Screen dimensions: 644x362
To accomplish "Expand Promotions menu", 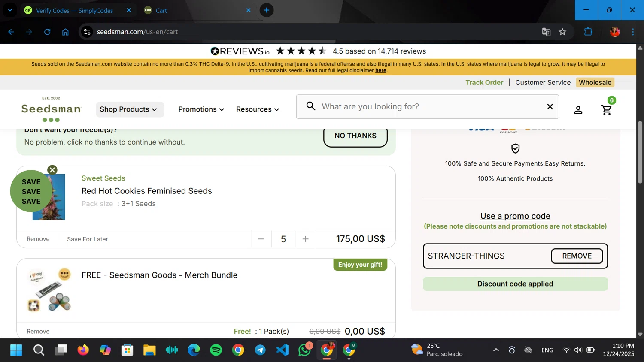I will [201, 109].
